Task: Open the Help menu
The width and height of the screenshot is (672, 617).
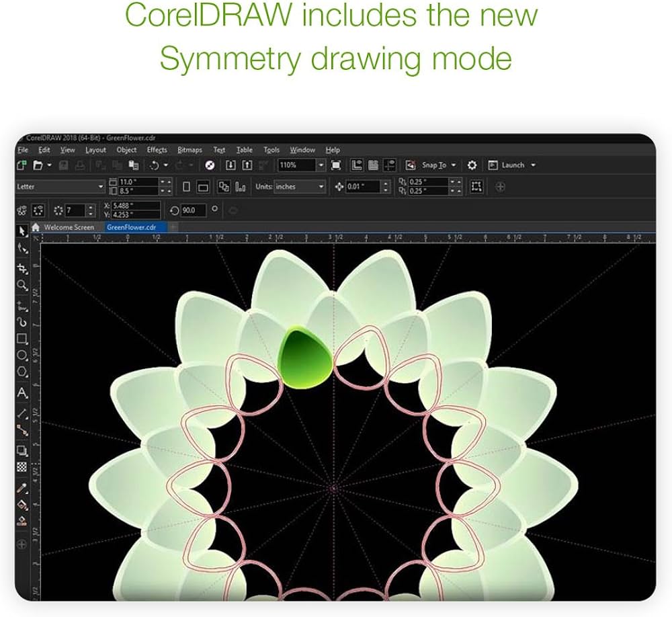Action: click(333, 150)
